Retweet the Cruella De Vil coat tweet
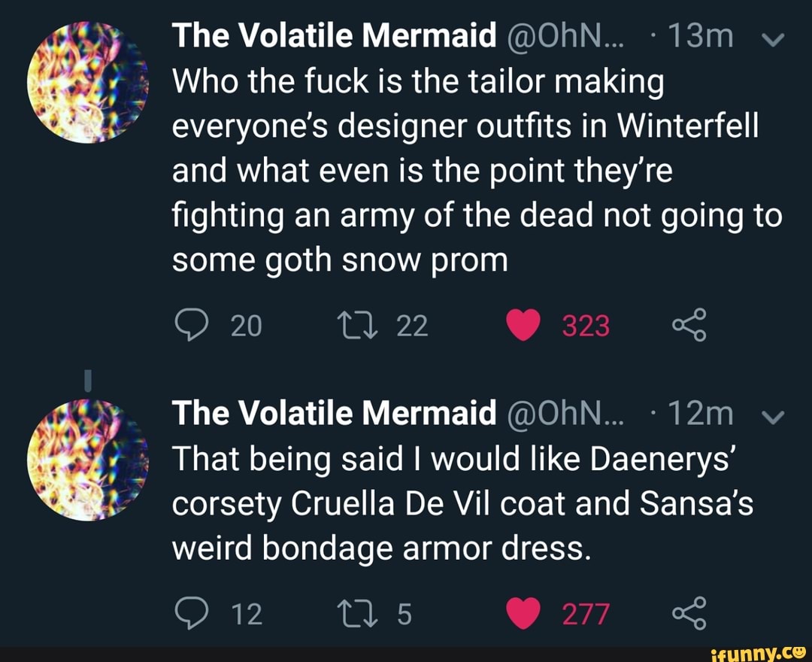The width and height of the screenshot is (812, 662). click(372, 614)
